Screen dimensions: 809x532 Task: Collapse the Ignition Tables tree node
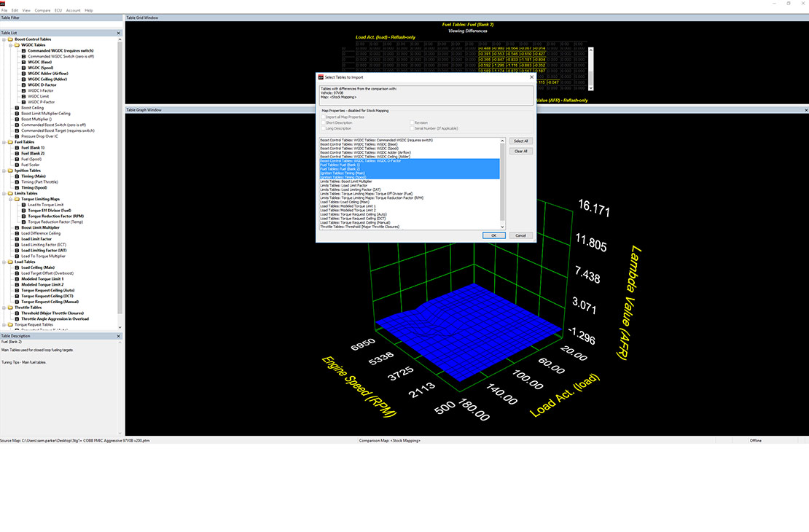(4, 171)
